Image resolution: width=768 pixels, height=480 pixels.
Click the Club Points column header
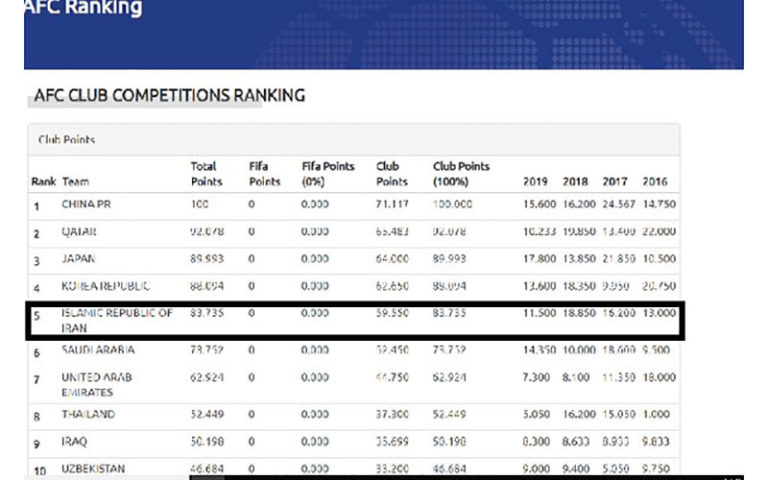[x=392, y=174]
